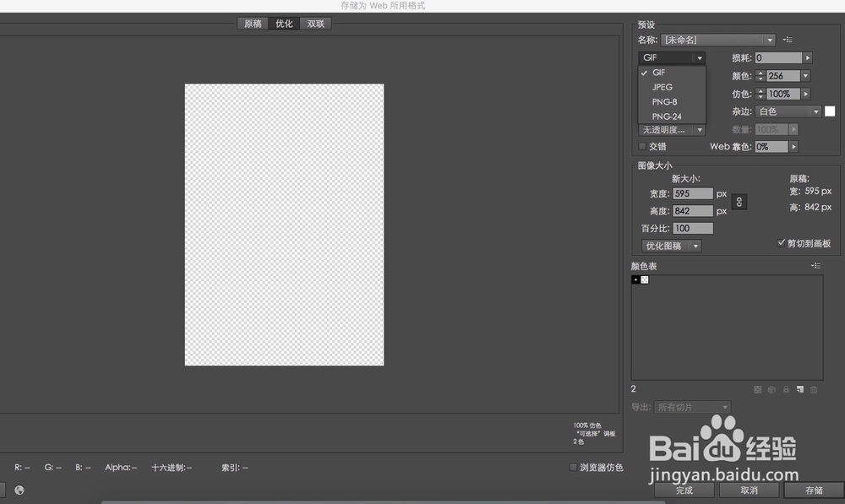The width and height of the screenshot is (845, 504).
Task: Click the 存储 button
Action: 814,490
